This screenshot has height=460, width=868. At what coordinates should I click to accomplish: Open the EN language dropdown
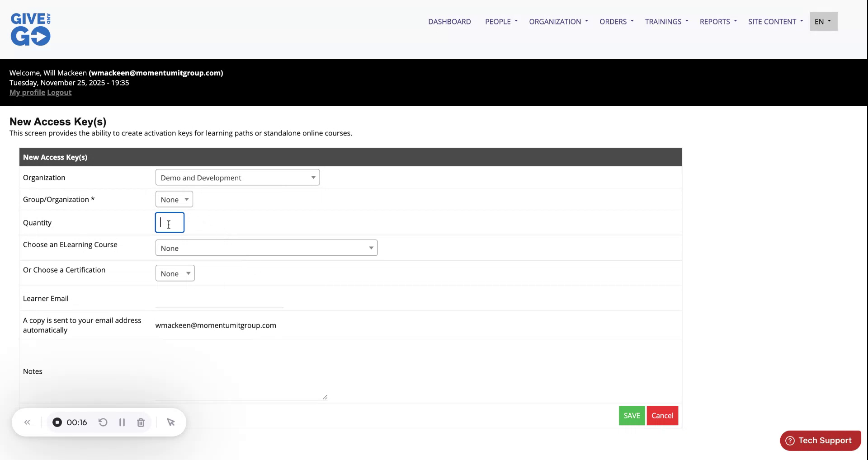click(823, 21)
